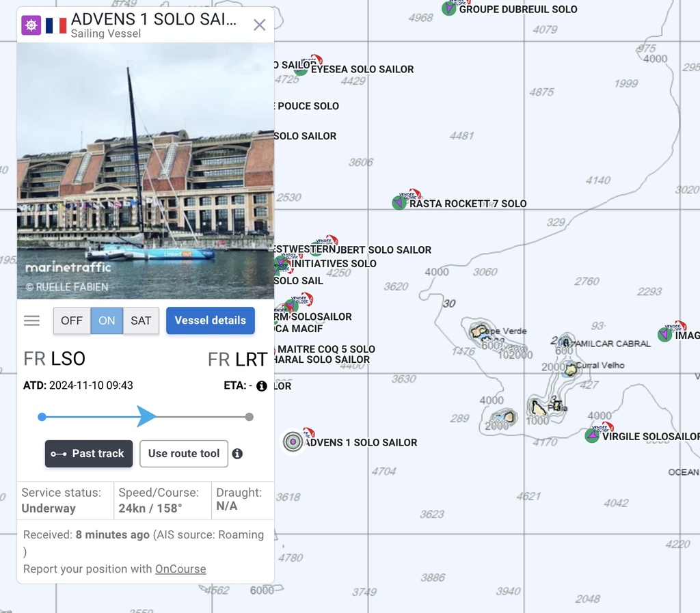Screen dimensions: 700x613
Task: Click MAITRE COQ 5 SOLO vessel label
Action: point(326,349)
